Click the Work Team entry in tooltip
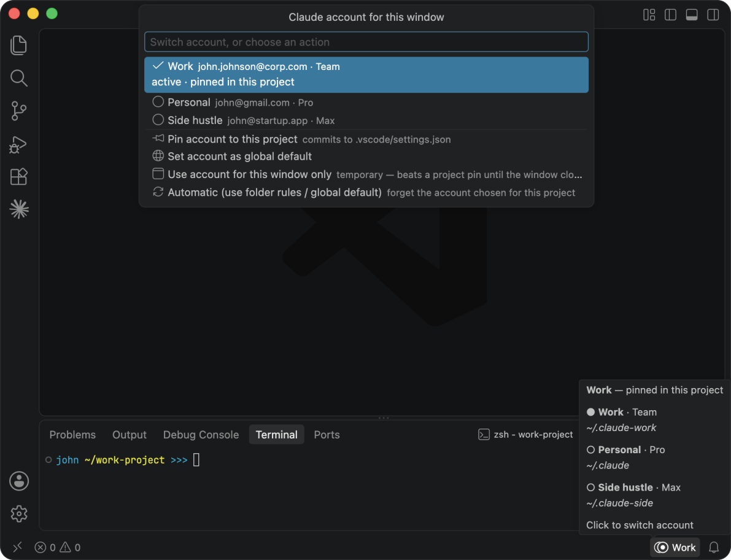The height and width of the screenshot is (560, 731). coord(622,412)
